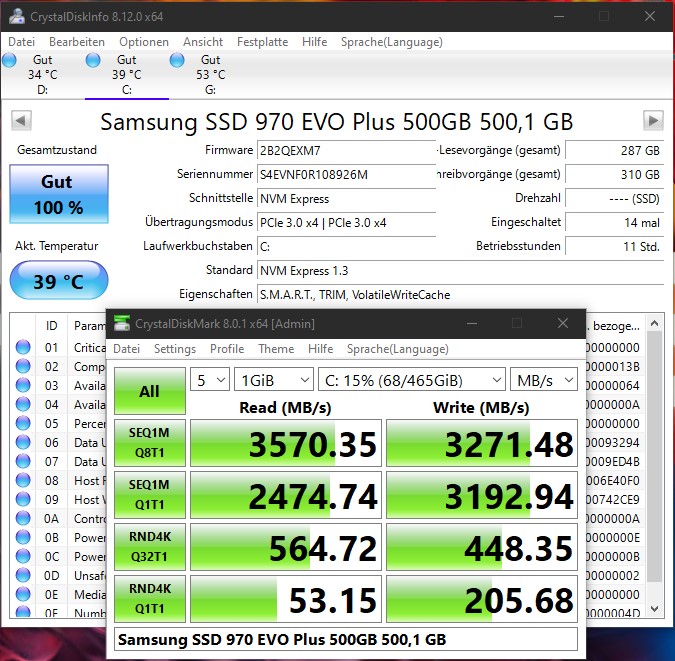
Task: Open Hilfe menu in CrystalDiskMark
Action: pyautogui.click(x=321, y=348)
